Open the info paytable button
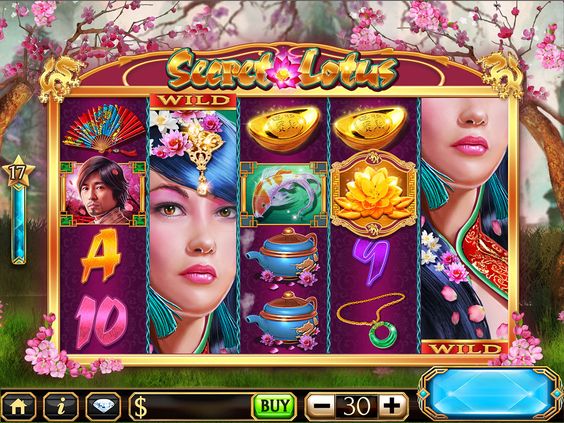The image size is (564, 423). click(x=61, y=406)
